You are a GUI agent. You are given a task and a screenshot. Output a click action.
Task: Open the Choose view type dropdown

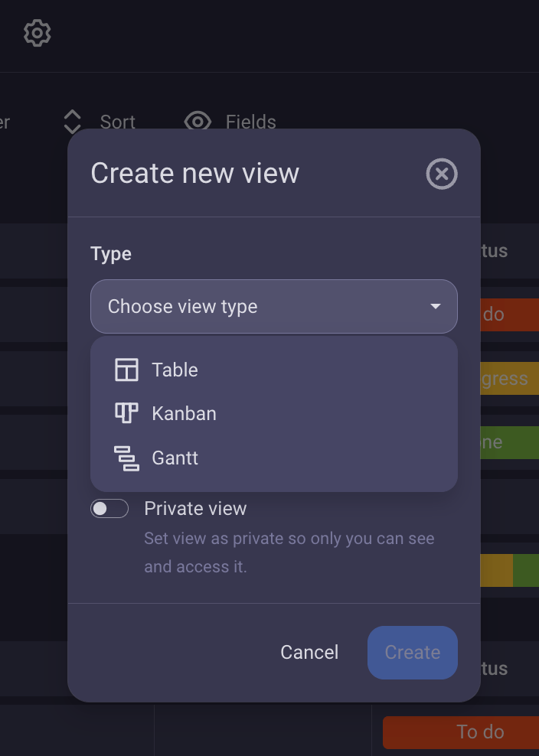(x=274, y=306)
